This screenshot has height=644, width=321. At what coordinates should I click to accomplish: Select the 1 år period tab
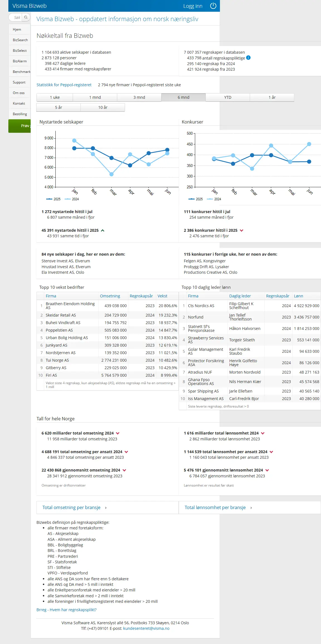272,97
